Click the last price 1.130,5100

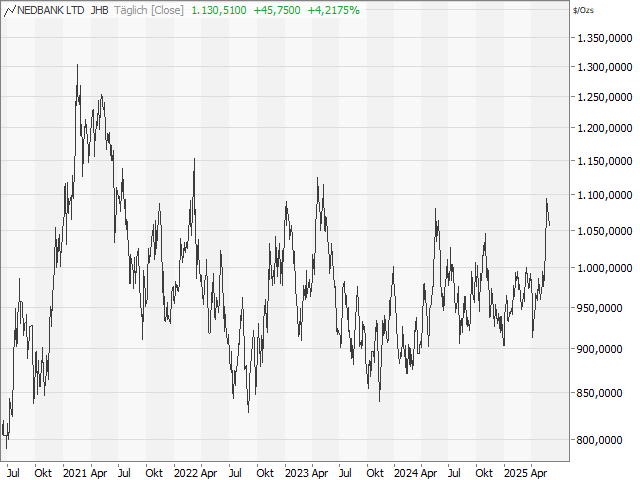point(219,10)
